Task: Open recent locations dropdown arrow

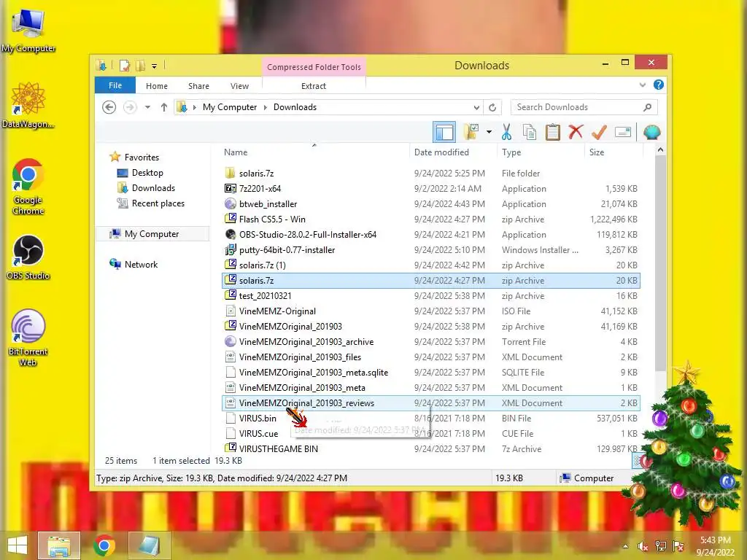Action: (147, 107)
